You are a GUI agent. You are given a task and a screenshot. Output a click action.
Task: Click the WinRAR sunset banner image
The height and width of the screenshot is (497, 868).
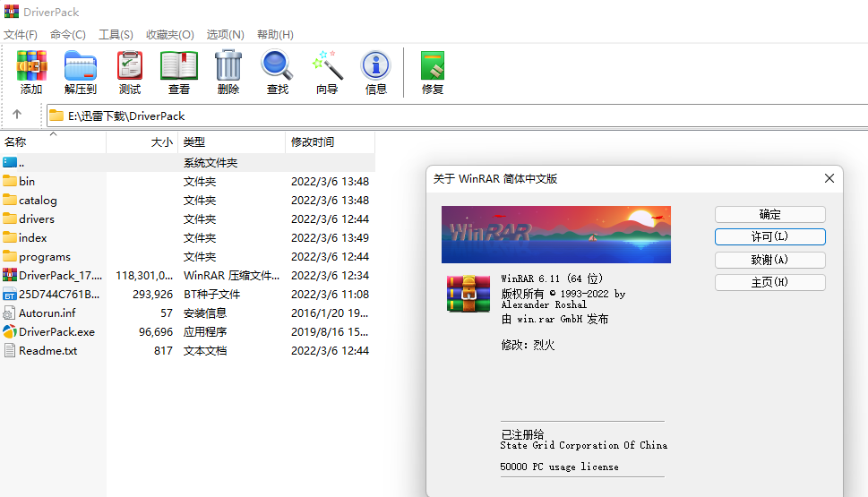pyautogui.click(x=555, y=235)
